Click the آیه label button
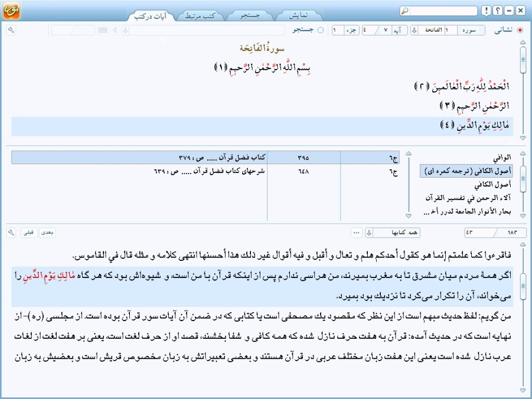 tap(399, 30)
